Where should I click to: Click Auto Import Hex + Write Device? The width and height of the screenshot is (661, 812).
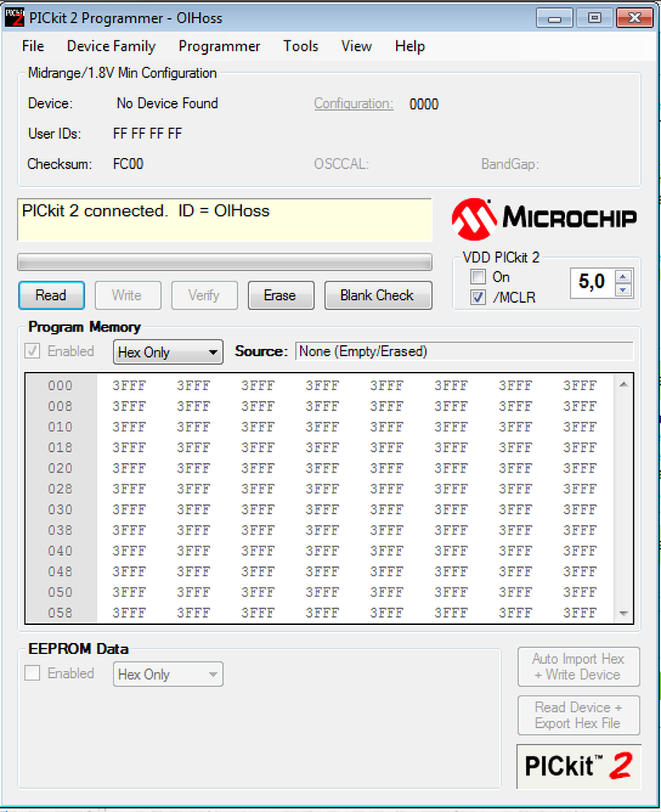click(578, 666)
